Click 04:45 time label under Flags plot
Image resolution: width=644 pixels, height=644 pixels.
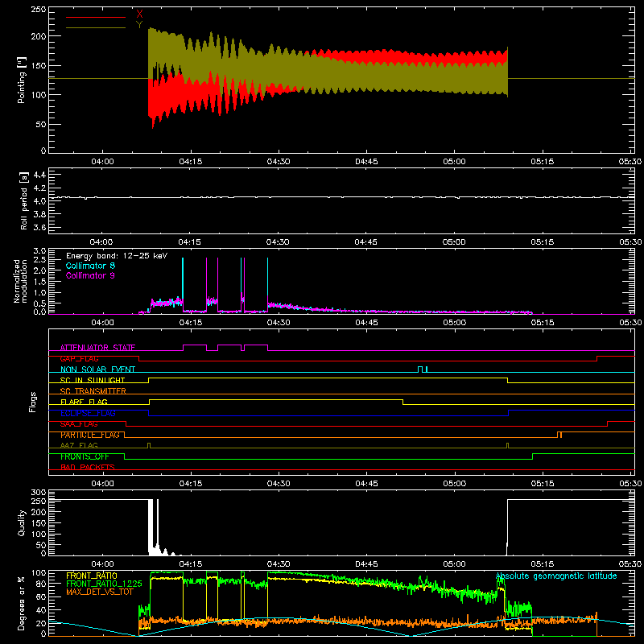pos(366,484)
